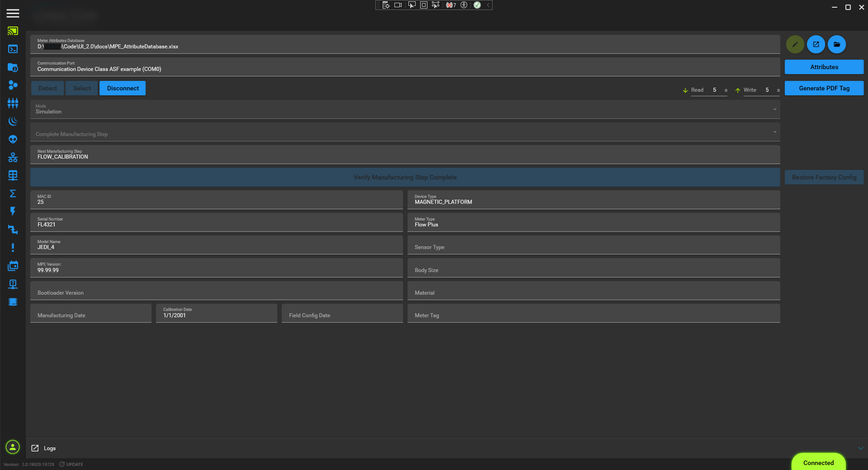This screenshot has width=868, height=470.
Task: Open database in external window icon
Action: (816, 44)
